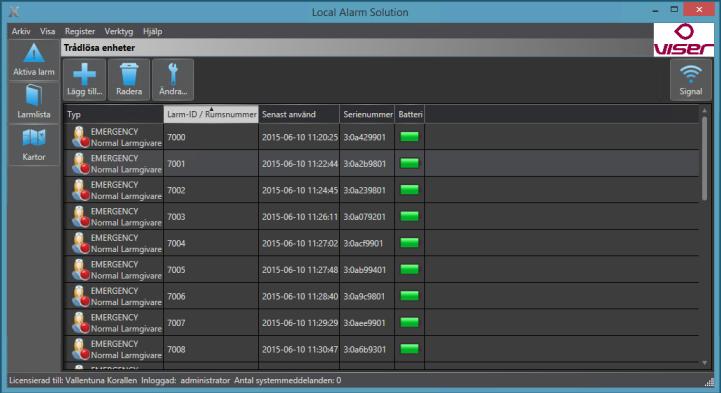This screenshot has height=393, width=721.
Task: Select Larm-ID 7003 cell
Action: (211, 216)
